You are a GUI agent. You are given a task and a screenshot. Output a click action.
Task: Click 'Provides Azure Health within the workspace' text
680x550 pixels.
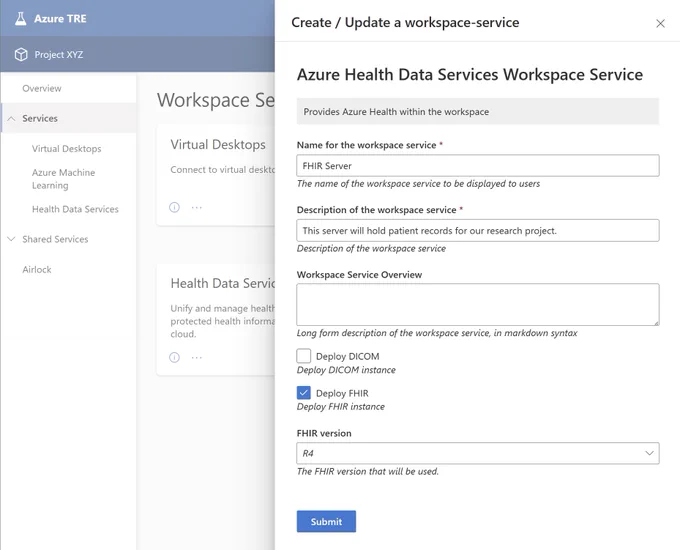click(x=396, y=112)
